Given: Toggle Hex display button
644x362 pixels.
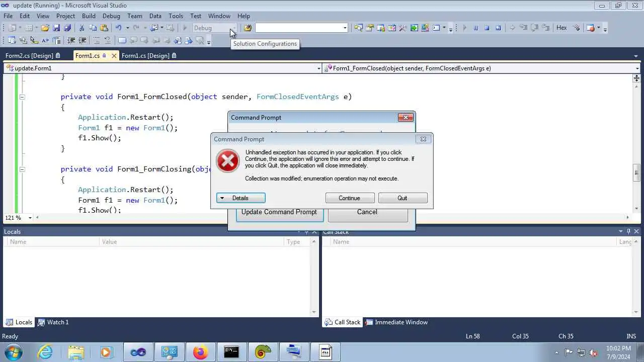Looking at the screenshot, I should [x=561, y=28].
